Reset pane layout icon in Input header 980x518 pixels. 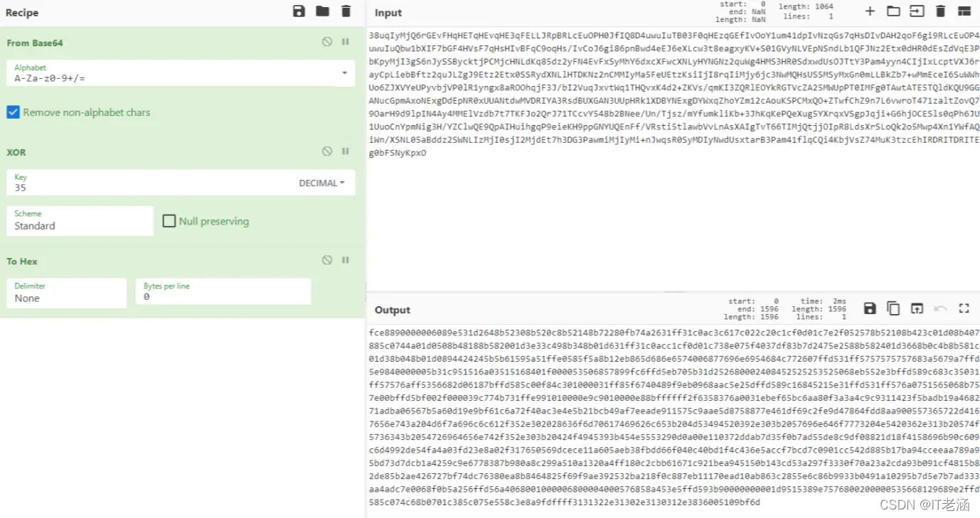pos(964,11)
